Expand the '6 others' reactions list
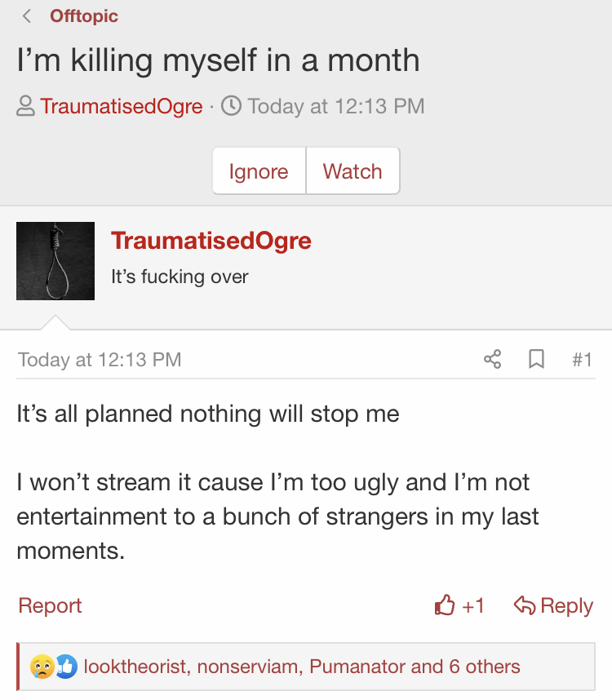Screen dimensions: 612x700 coord(485,667)
